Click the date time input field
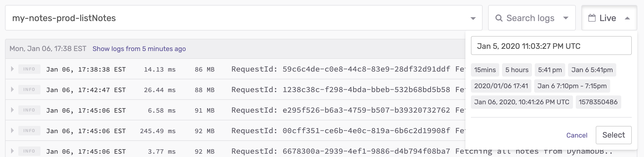 click(551, 46)
